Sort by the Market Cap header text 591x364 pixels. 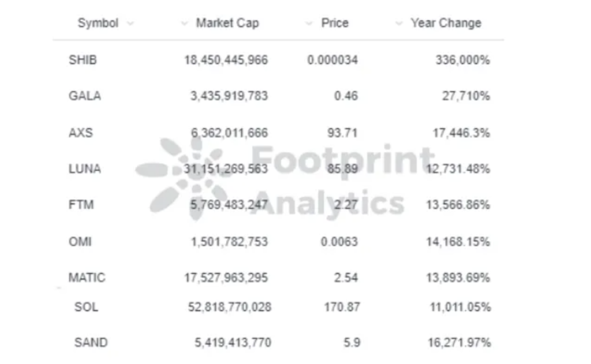(227, 23)
